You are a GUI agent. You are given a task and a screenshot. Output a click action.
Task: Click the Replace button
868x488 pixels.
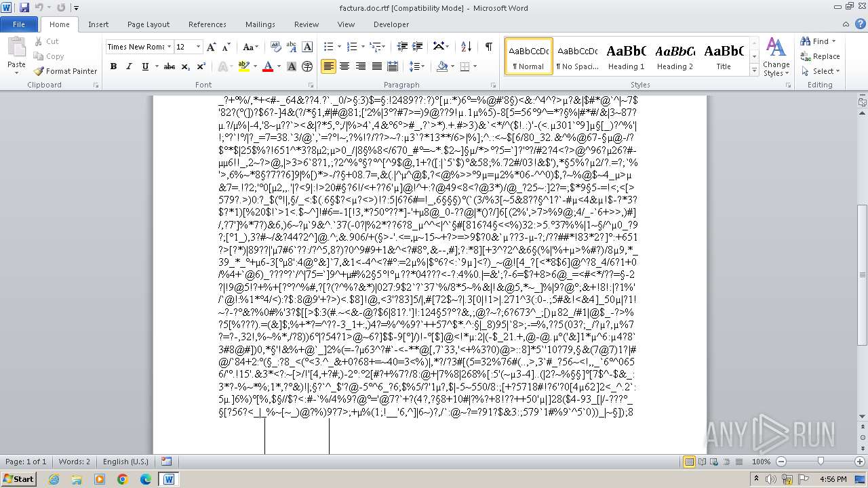tap(820, 56)
